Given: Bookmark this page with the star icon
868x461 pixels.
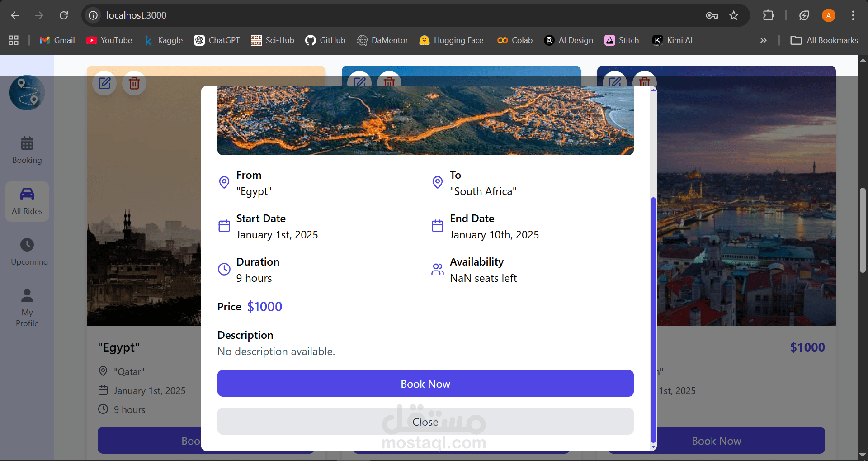Looking at the screenshot, I should point(734,15).
